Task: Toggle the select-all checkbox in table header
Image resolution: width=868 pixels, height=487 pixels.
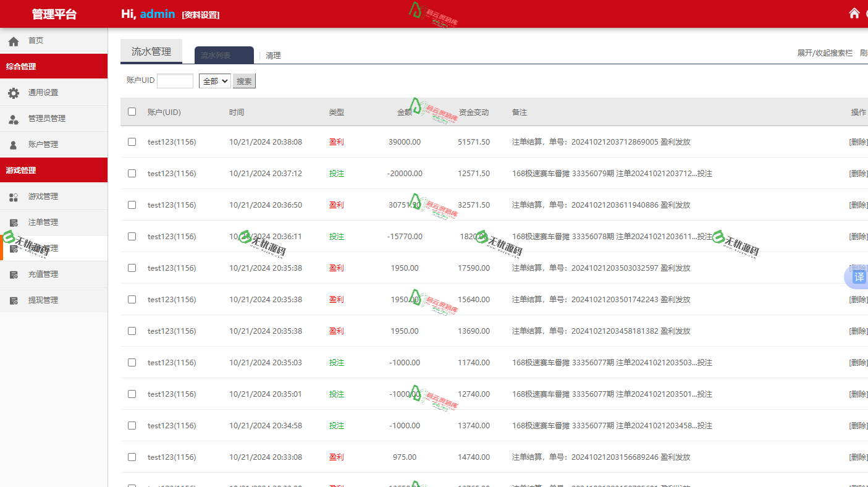Action: 132,112
